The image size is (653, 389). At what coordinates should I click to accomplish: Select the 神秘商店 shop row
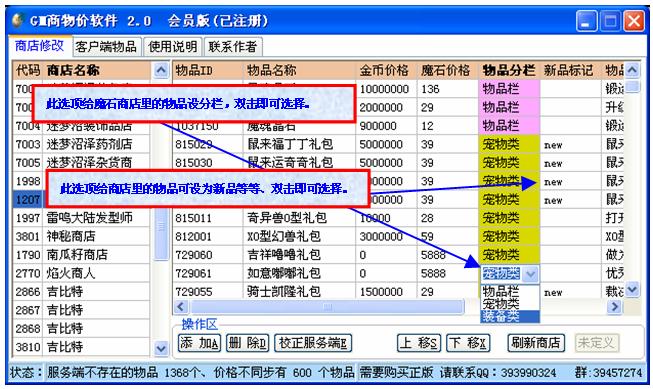[x=81, y=237]
